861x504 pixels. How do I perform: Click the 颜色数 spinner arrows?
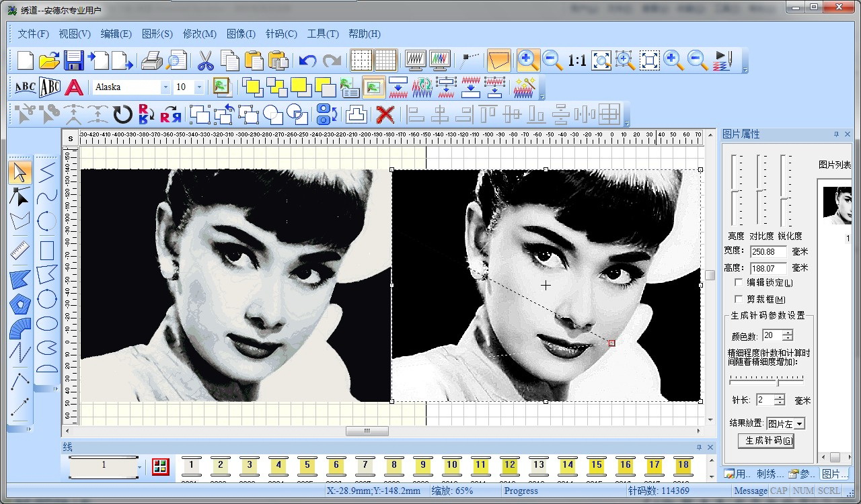coord(788,335)
